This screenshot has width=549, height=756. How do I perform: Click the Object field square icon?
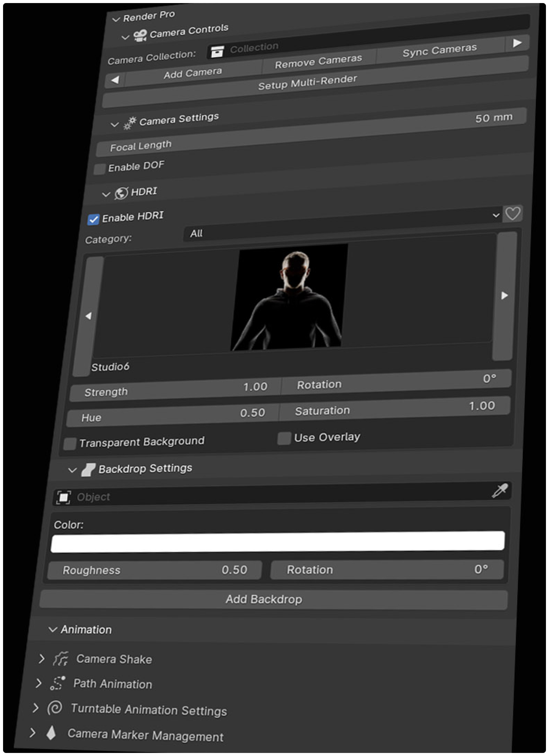click(63, 497)
